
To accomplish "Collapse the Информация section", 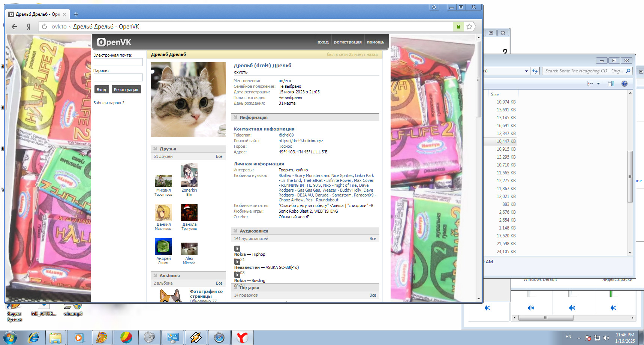I will (305, 117).
